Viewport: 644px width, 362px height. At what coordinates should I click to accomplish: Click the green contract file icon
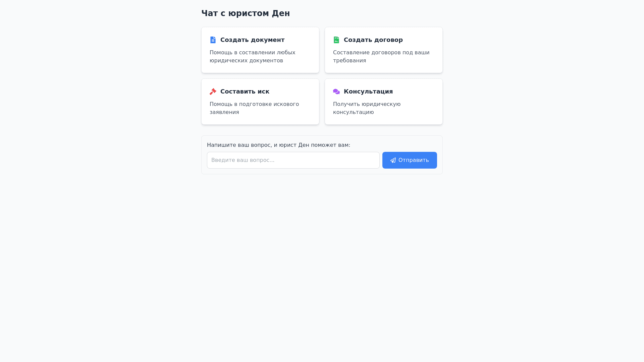click(x=336, y=40)
